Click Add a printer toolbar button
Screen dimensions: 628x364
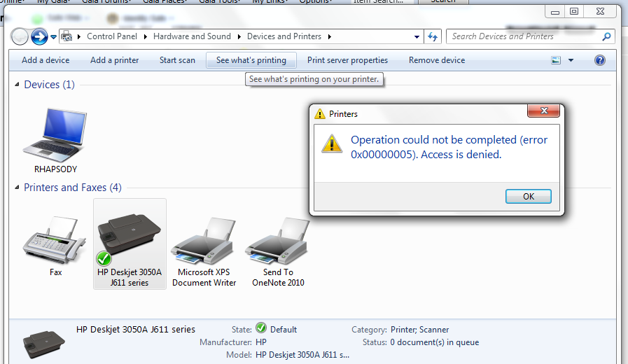coord(115,60)
